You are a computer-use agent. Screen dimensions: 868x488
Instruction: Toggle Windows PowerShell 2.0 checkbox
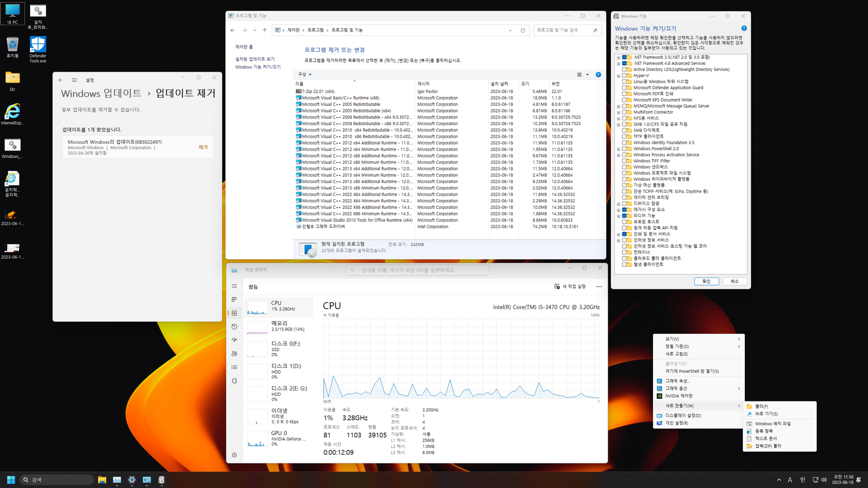[624, 149]
